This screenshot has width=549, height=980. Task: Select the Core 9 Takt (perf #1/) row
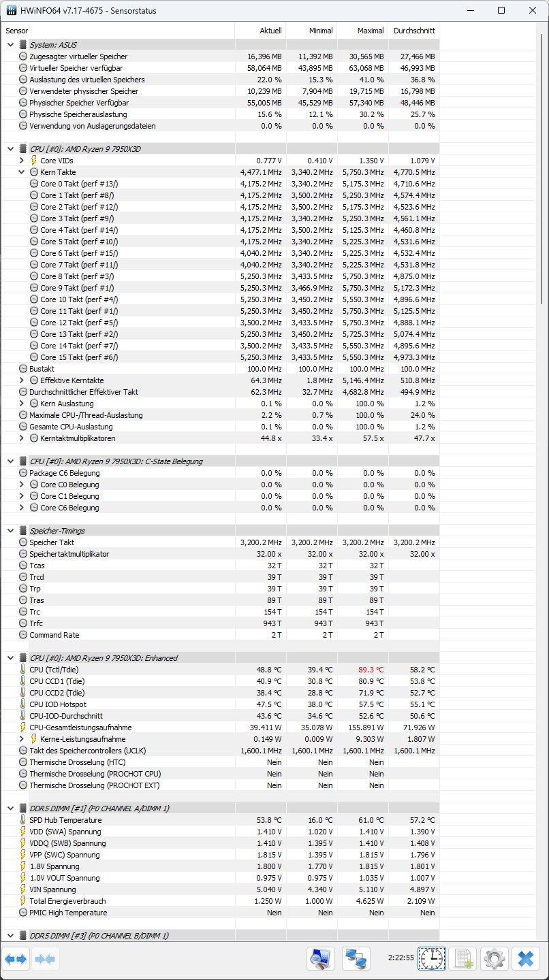221,288
